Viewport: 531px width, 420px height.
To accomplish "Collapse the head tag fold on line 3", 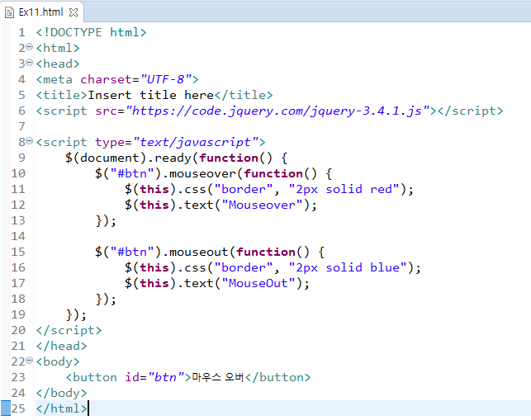I will tap(30, 63).
